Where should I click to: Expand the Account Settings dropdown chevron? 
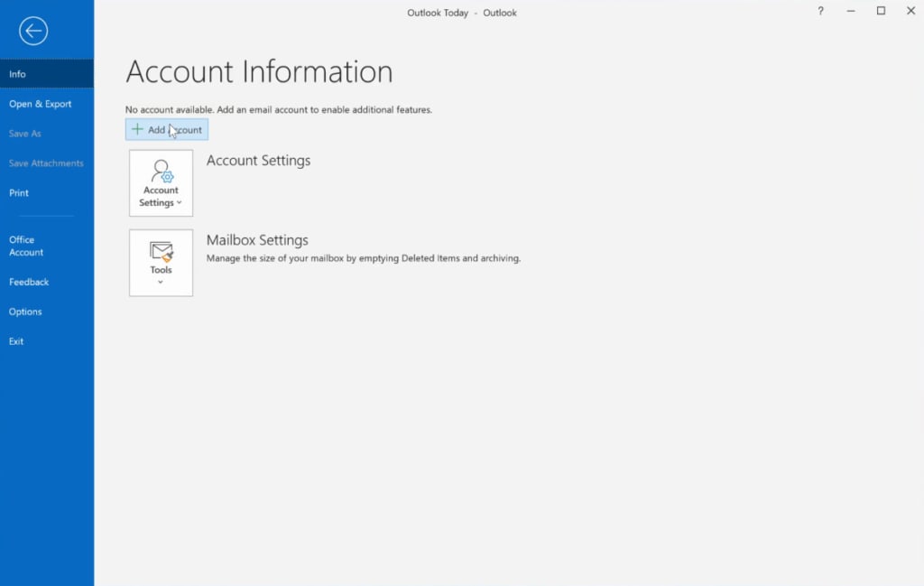179,203
